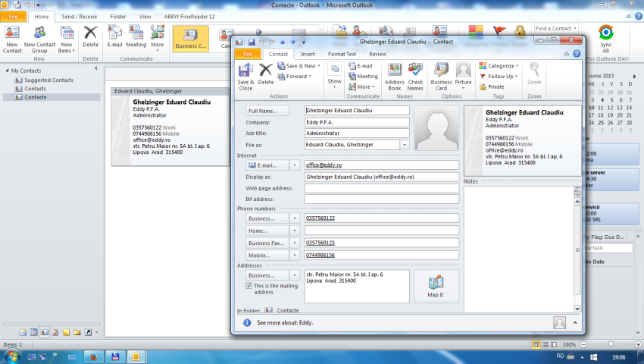
Task: Open Business Card options in contact window
Action: tap(441, 77)
